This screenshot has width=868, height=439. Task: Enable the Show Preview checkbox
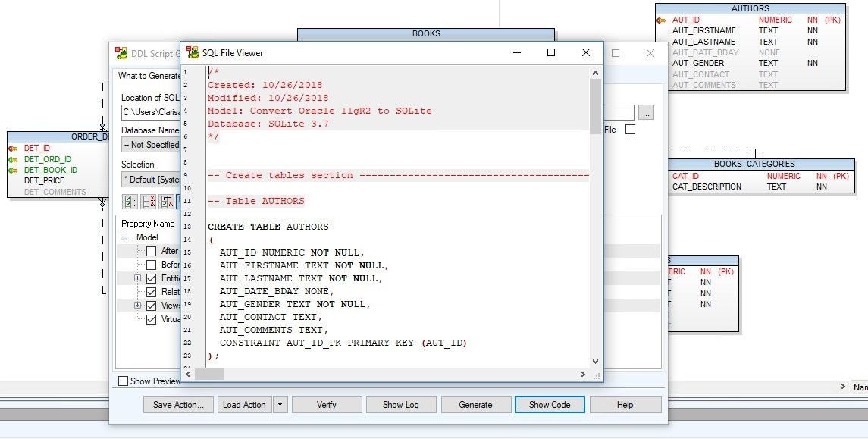pyautogui.click(x=124, y=381)
